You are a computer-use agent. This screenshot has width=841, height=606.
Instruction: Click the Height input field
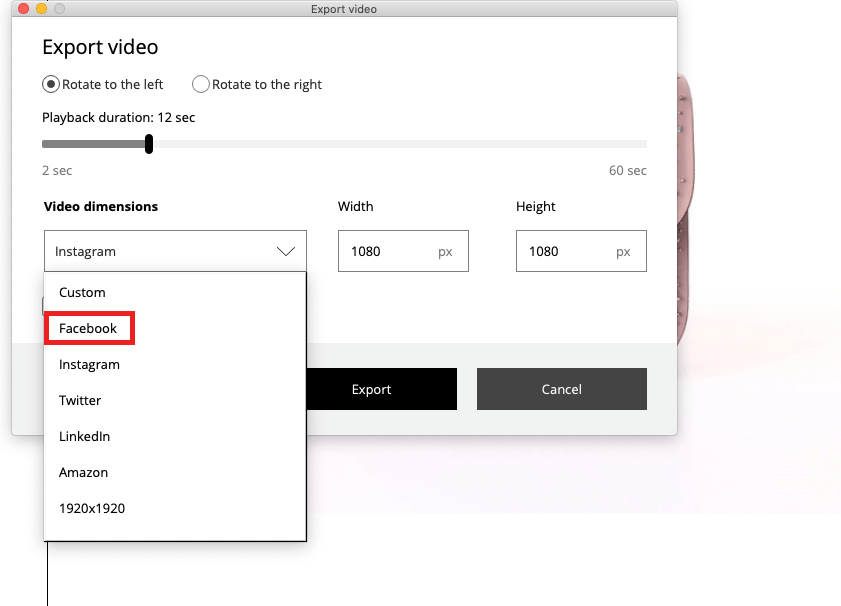click(581, 251)
